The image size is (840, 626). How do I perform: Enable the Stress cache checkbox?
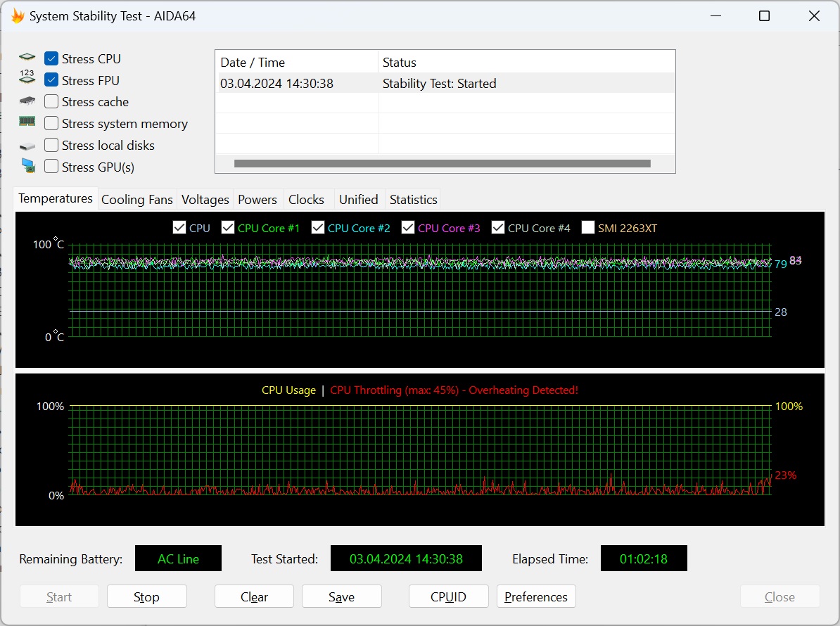pyautogui.click(x=51, y=102)
